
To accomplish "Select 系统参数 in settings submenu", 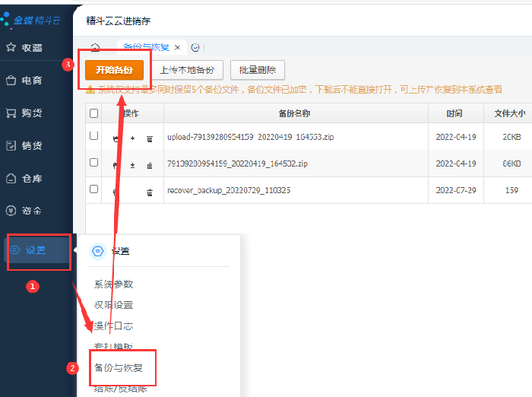I will 114,284.
